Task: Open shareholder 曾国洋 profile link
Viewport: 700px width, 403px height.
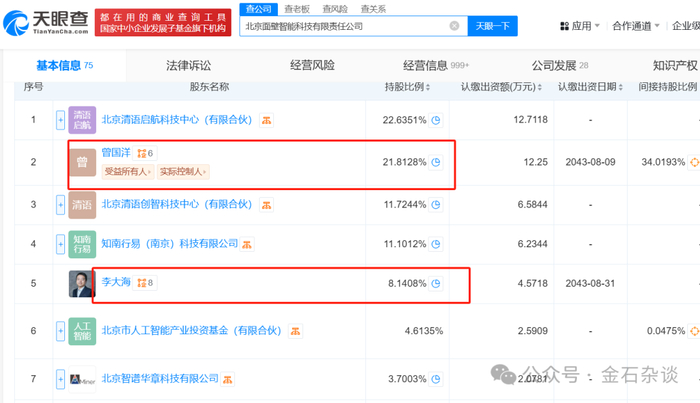Action: pos(116,153)
